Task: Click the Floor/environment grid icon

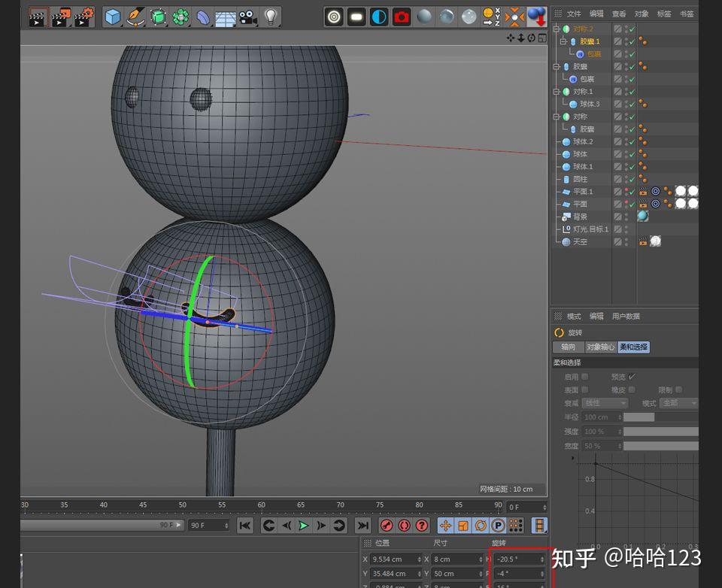Action: coord(226,17)
